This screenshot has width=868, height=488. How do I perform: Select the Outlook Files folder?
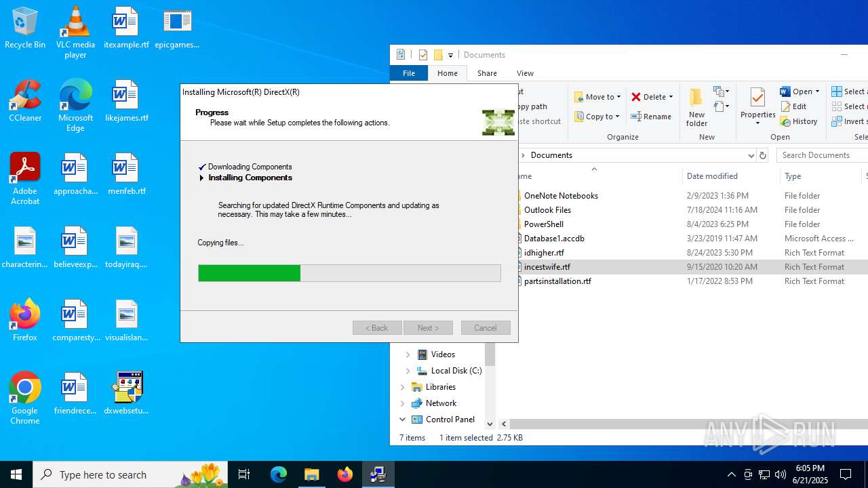pyautogui.click(x=547, y=210)
